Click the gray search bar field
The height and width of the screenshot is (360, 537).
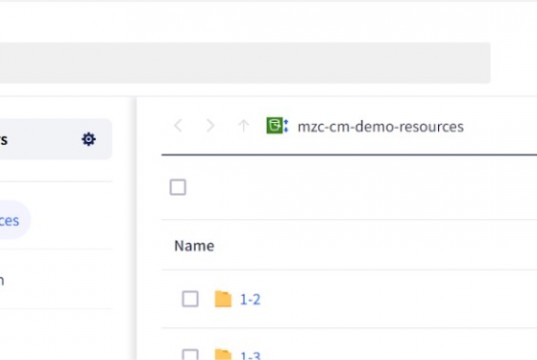(x=245, y=63)
